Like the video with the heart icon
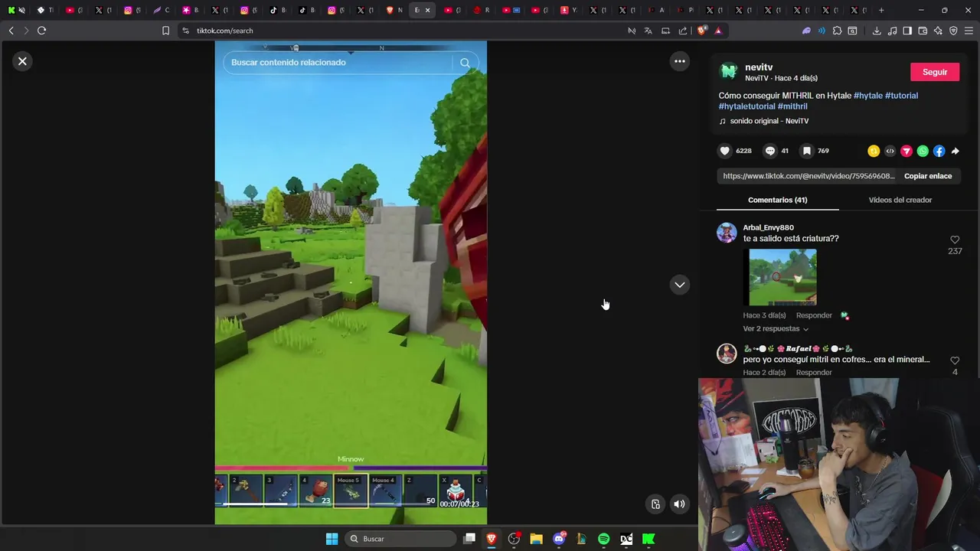The image size is (980, 551). click(724, 151)
